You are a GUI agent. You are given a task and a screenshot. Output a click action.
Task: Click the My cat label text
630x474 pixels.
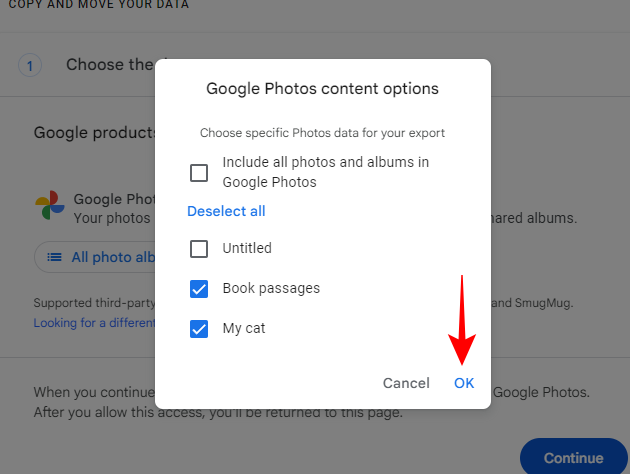point(244,328)
